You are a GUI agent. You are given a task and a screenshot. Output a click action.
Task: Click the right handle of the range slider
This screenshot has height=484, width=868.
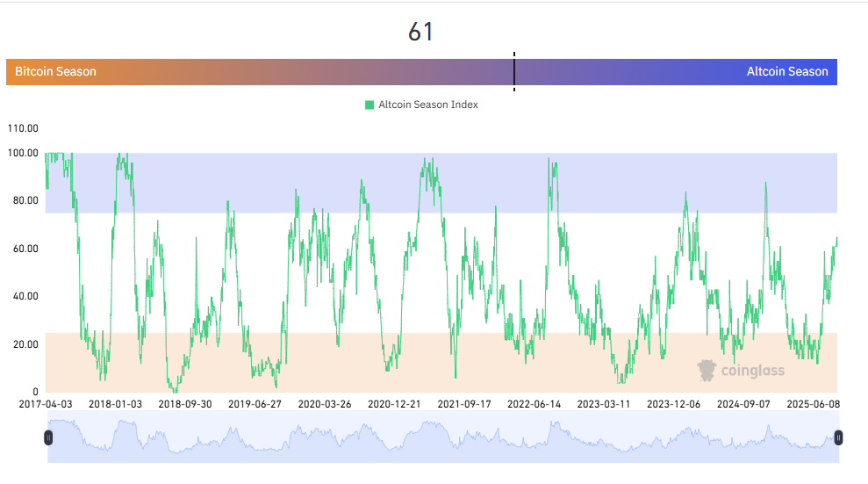point(839,437)
